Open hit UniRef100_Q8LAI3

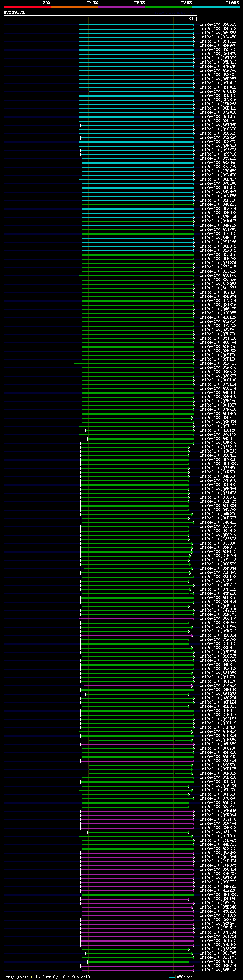(218, 29)
